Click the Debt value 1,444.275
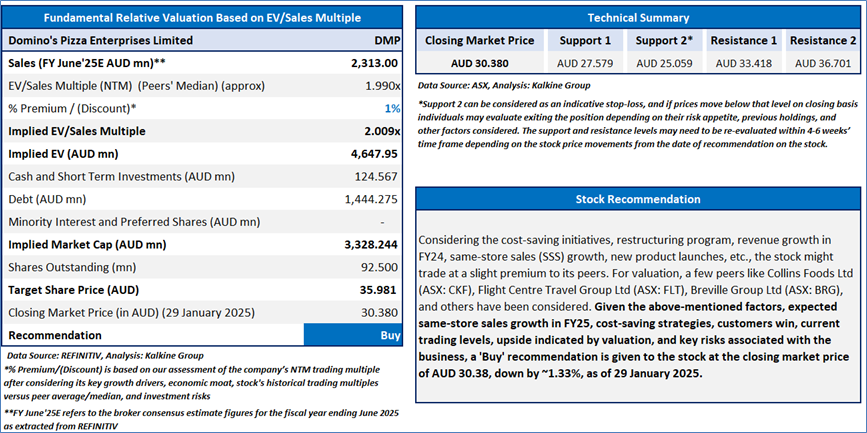867x433 pixels. (373, 199)
